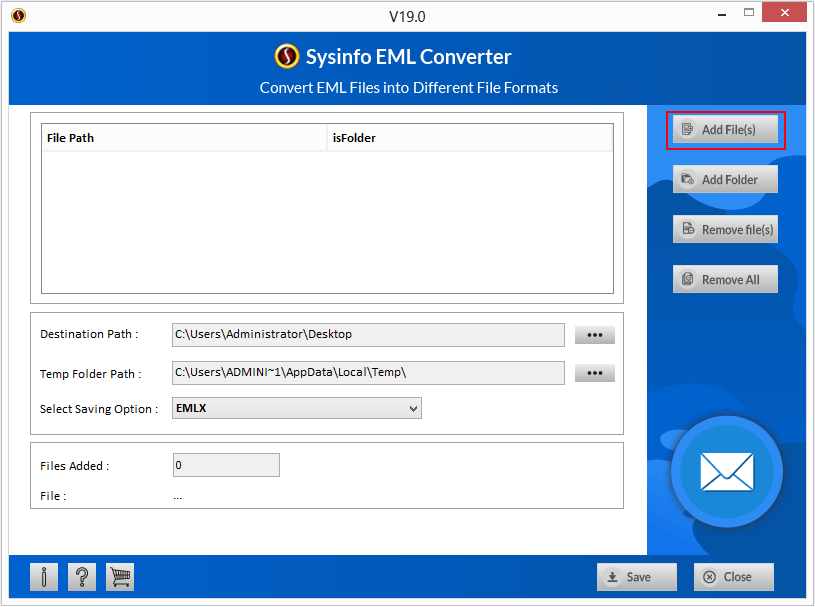Click the Add Folder button

pyautogui.click(x=725, y=179)
